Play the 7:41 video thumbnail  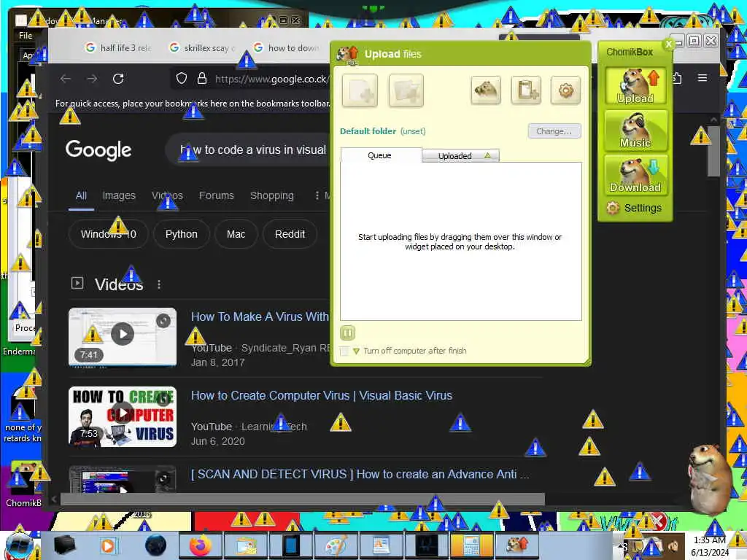[x=123, y=337]
